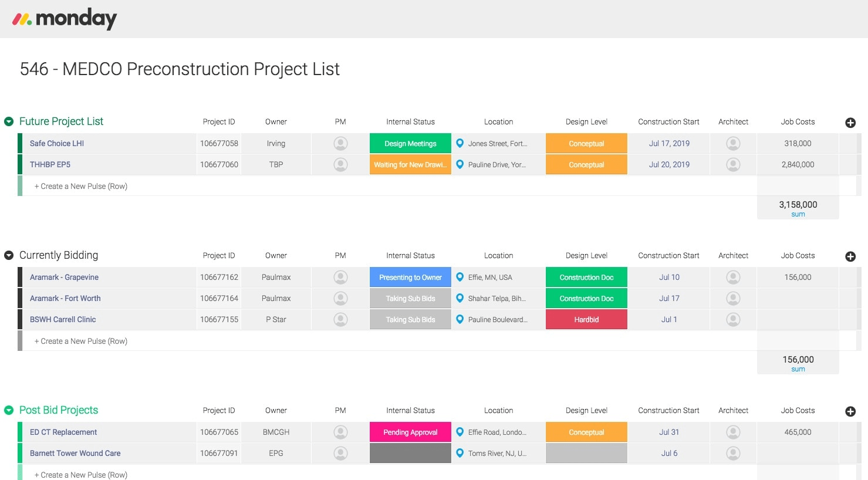Set Architect avatar for Aramark - Fort Worth
This screenshot has width=868, height=480.
click(733, 298)
